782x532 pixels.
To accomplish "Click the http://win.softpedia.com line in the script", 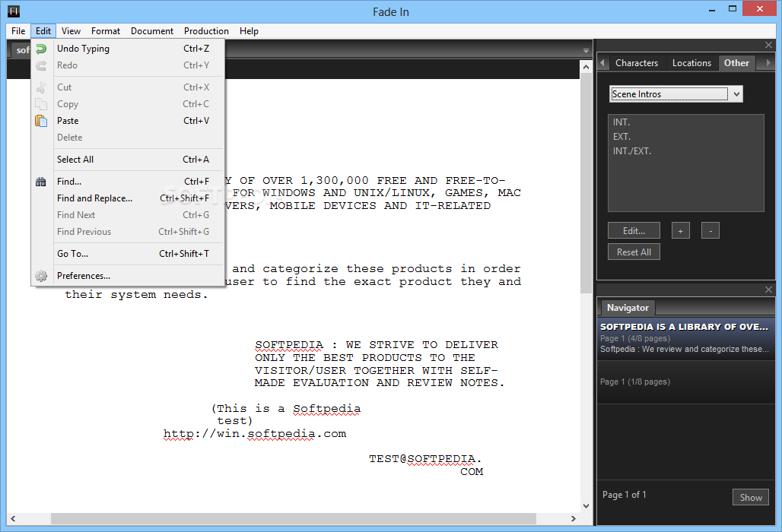I will pyautogui.click(x=255, y=434).
